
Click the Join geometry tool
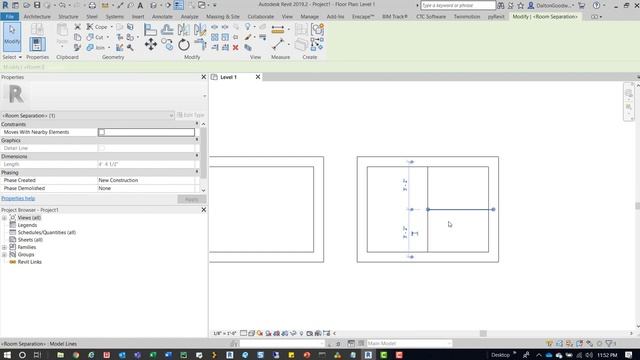[x=96, y=48]
